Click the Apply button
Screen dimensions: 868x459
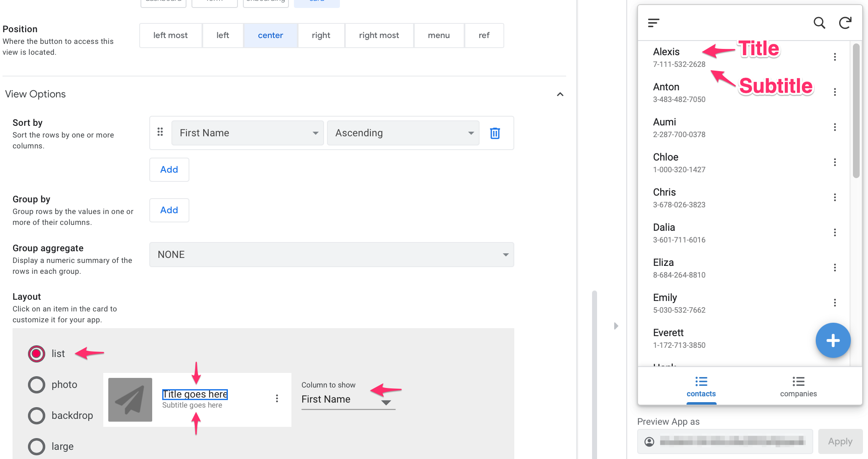pyautogui.click(x=840, y=441)
